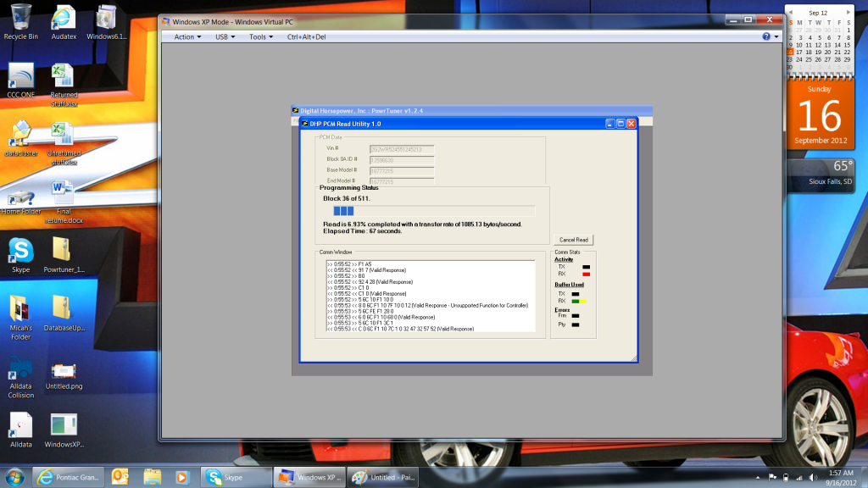The width and height of the screenshot is (868, 488).
Task: Send Ctrl+Alt+Del to the virtual machine
Action: (306, 37)
